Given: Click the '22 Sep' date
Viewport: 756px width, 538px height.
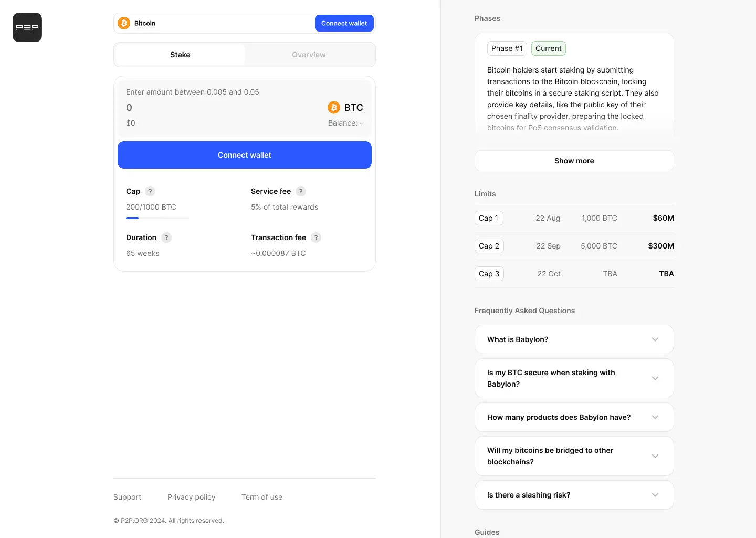Looking at the screenshot, I should coord(549,246).
